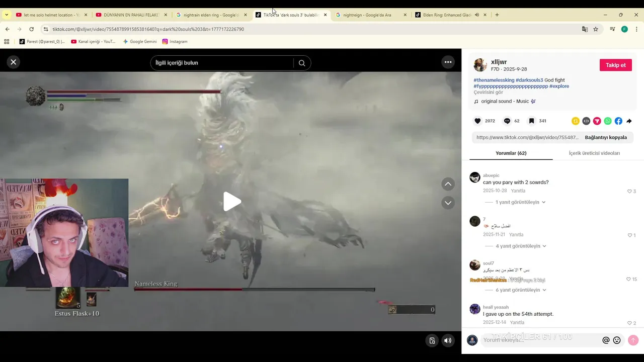Get embed code icon
This screenshot has width=644, height=362.
tap(586, 121)
